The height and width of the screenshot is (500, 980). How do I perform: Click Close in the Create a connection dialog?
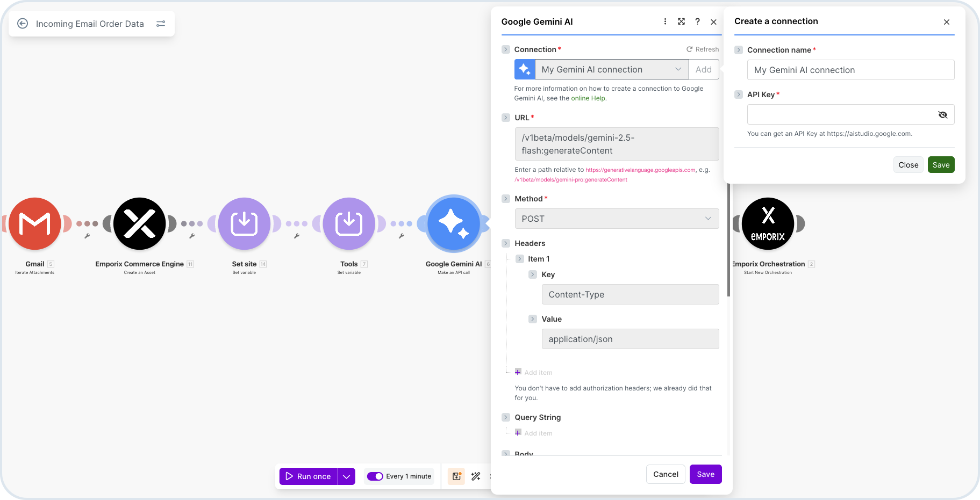click(x=909, y=165)
